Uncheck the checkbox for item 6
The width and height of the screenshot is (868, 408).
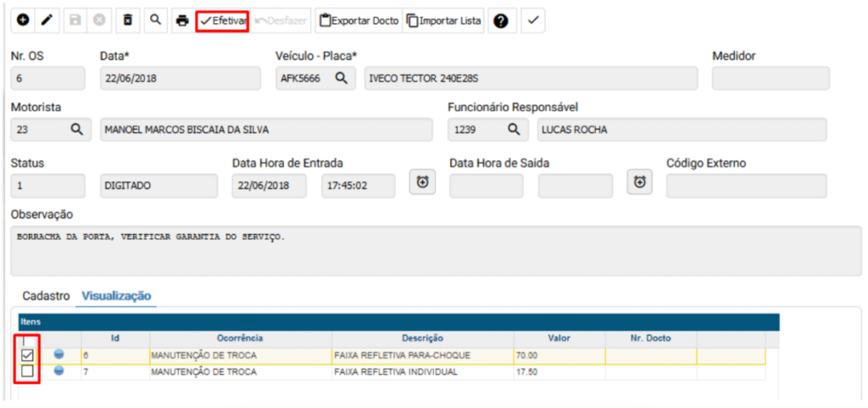(x=27, y=355)
